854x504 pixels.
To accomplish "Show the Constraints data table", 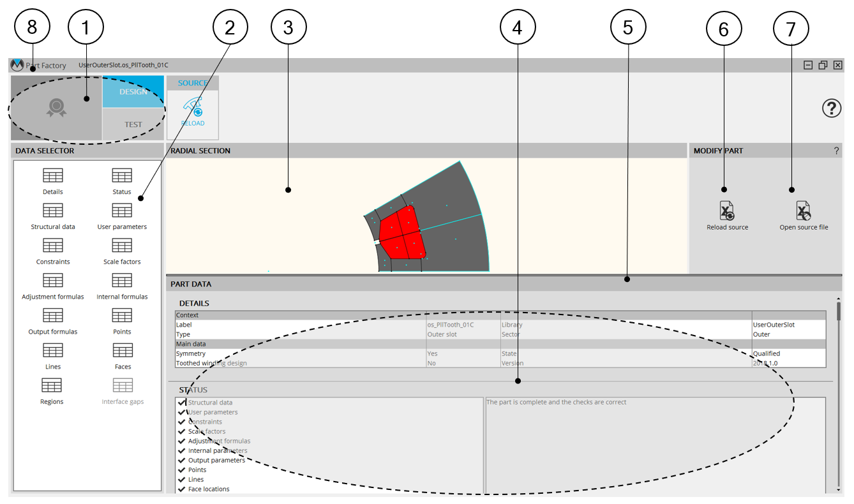I will (52, 246).
